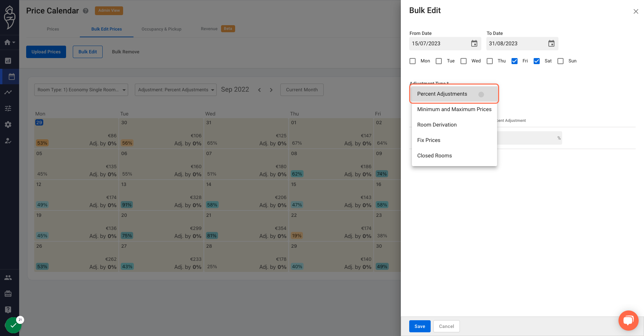The width and height of the screenshot is (644, 336).
Task: Open the settings gear in sidebar
Action: (x=8, y=125)
